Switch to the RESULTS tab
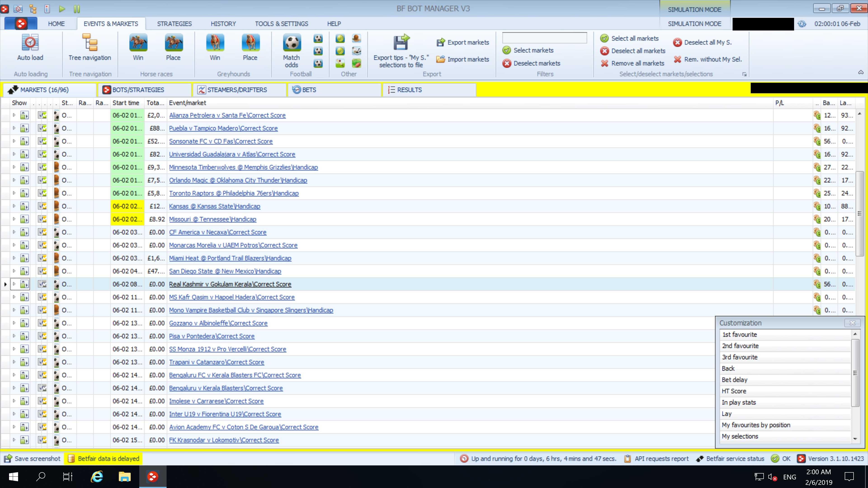 pos(429,90)
